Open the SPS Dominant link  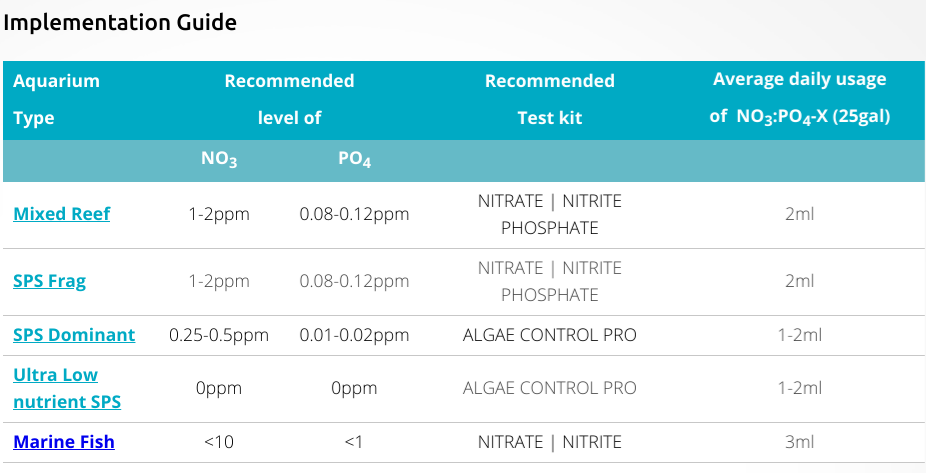[x=74, y=335]
